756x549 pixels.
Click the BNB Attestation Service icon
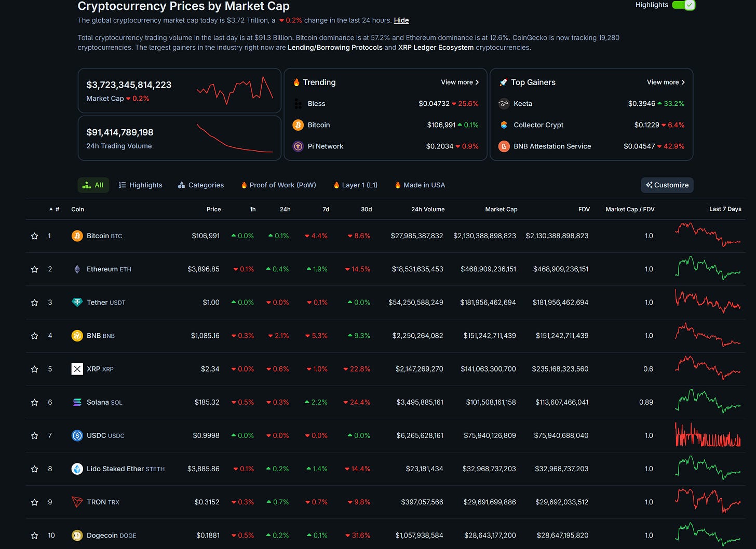pos(504,146)
